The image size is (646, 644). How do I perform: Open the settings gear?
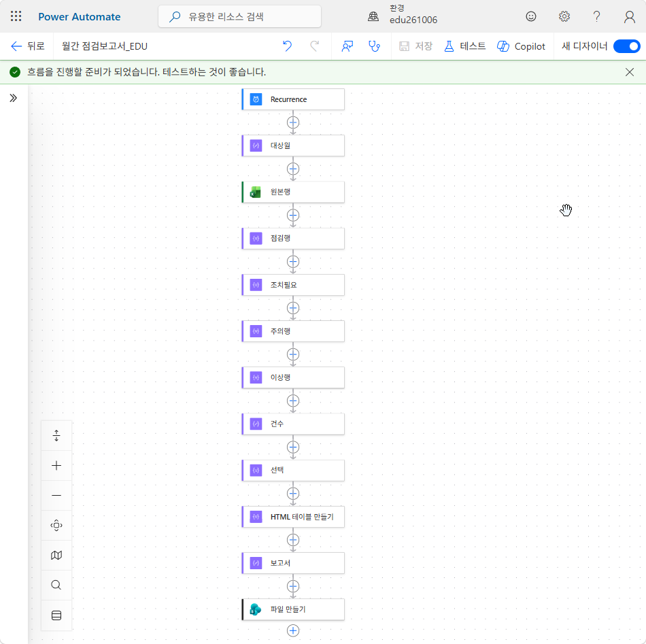point(564,16)
